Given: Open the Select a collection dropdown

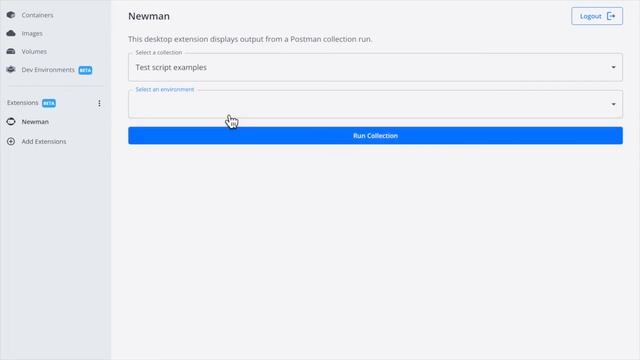Looking at the screenshot, I should [x=375, y=67].
